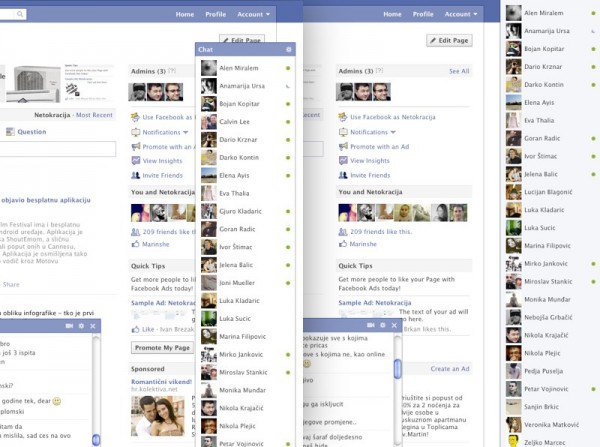The width and height of the screenshot is (600, 447).
Task: Close the left chat conversation window
Action: click(93, 326)
